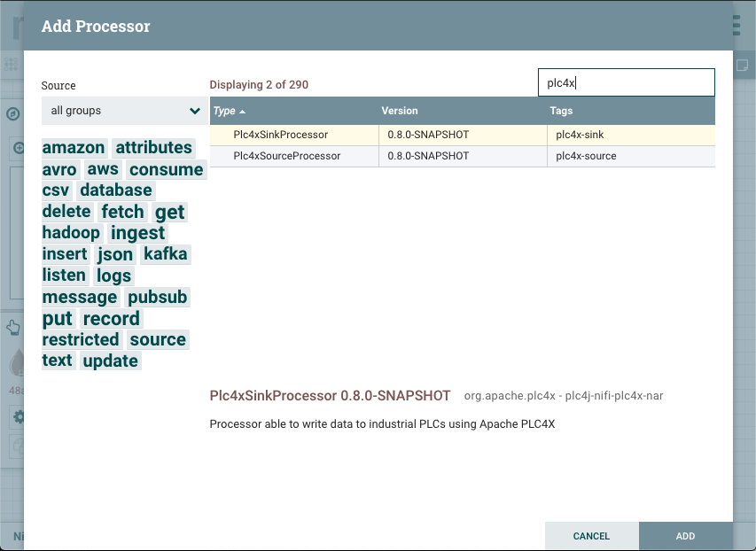Open the global menu hamburger icon

click(737, 25)
